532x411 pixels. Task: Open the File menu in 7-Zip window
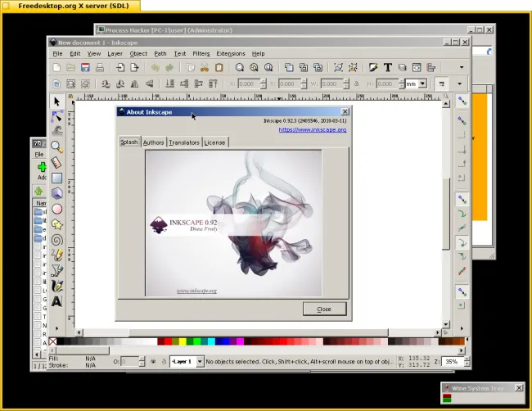click(39, 155)
